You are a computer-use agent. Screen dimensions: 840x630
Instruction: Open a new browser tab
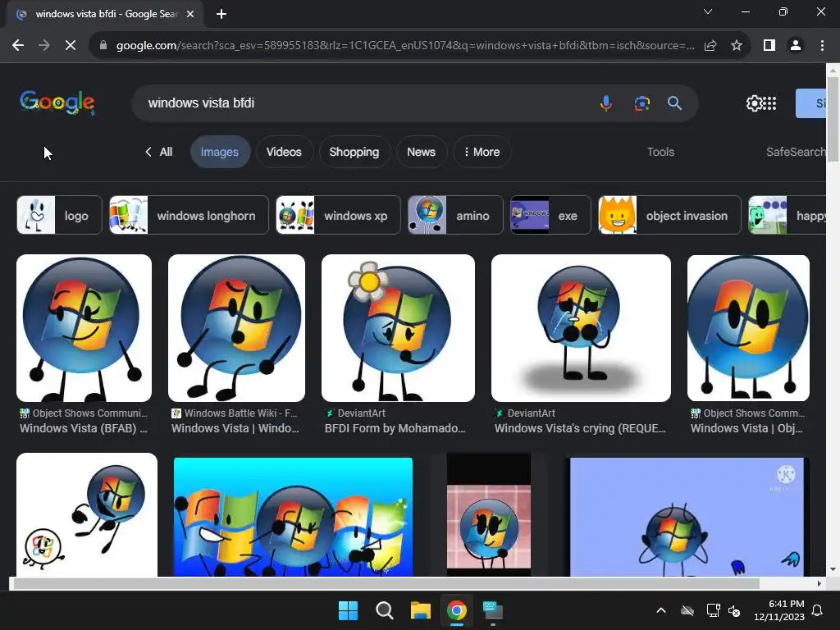click(221, 14)
